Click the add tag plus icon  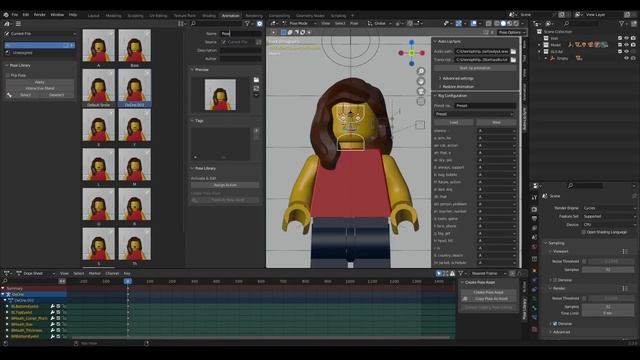pyautogui.click(x=256, y=131)
